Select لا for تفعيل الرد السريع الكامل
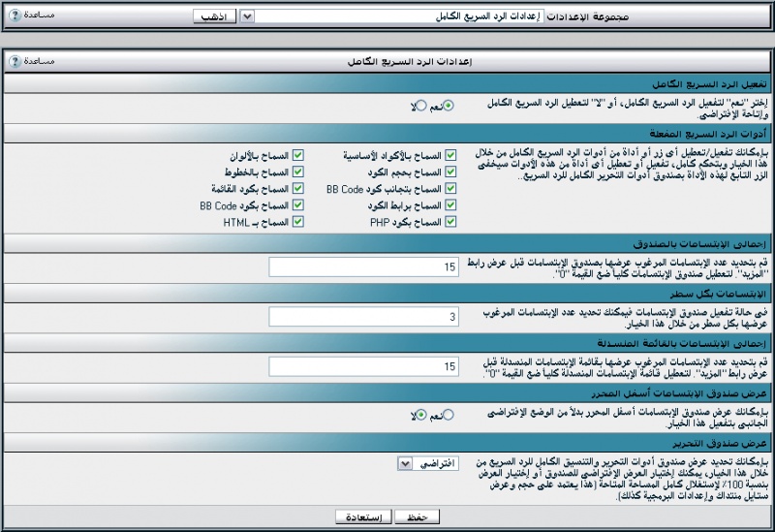775x532 pixels. tap(421, 106)
